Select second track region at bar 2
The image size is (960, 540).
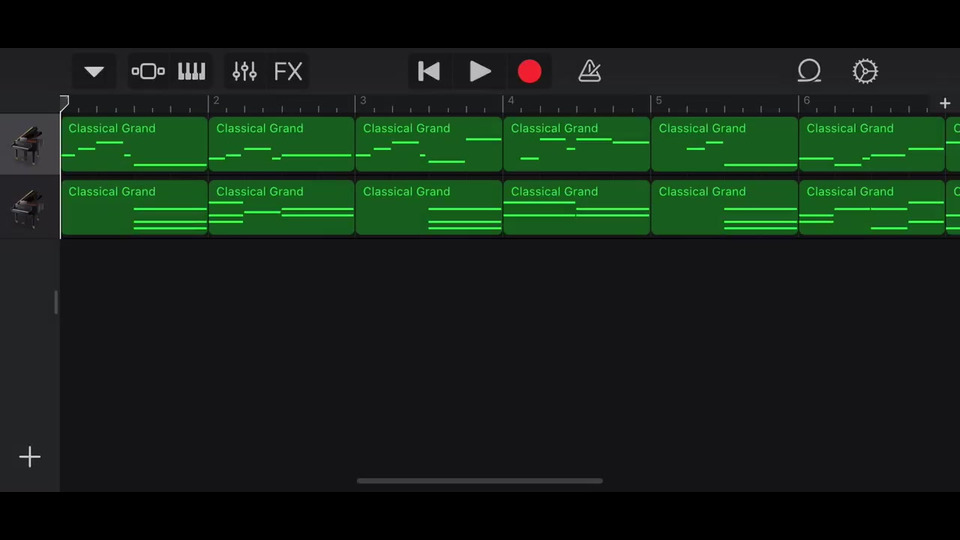(282, 208)
